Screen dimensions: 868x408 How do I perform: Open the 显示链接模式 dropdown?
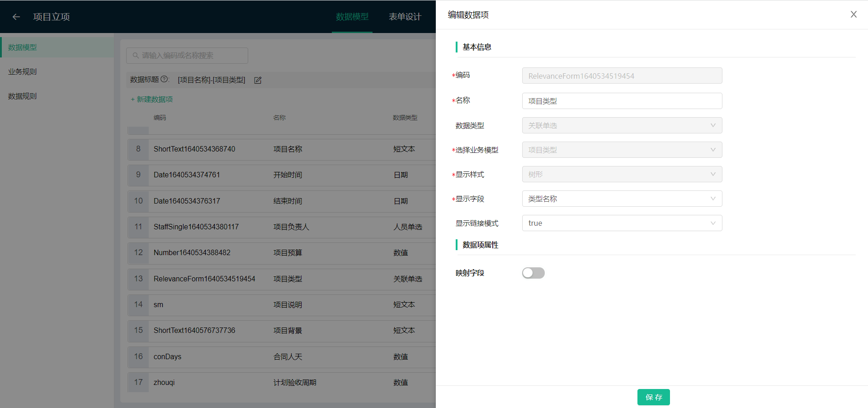[x=622, y=223]
